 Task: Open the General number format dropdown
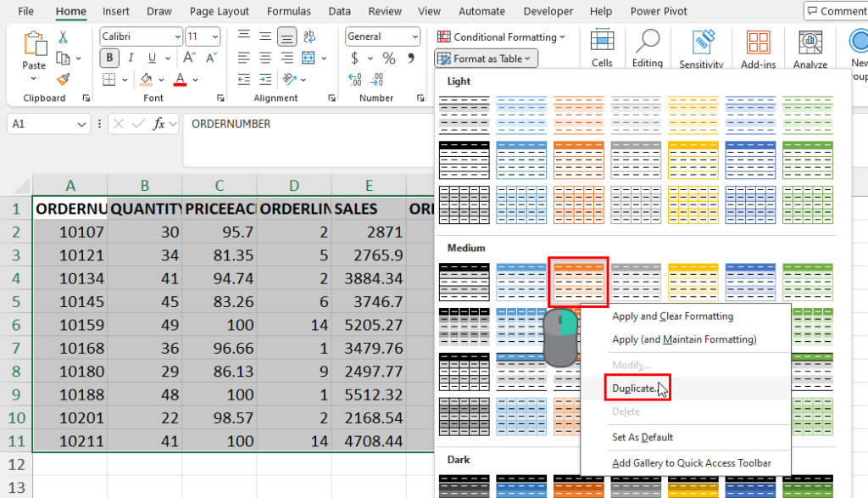[x=415, y=36]
